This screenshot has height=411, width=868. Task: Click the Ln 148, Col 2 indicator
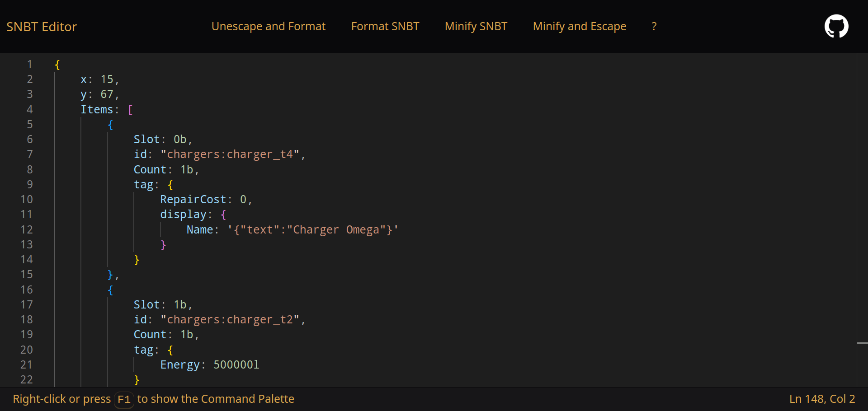click(822, 399)
